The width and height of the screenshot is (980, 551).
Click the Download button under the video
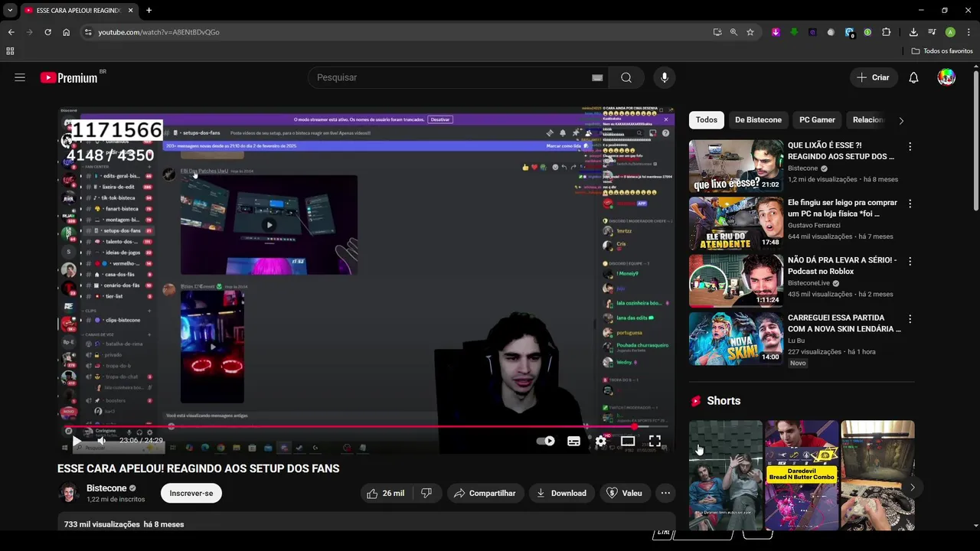click(x=561, y=493)
